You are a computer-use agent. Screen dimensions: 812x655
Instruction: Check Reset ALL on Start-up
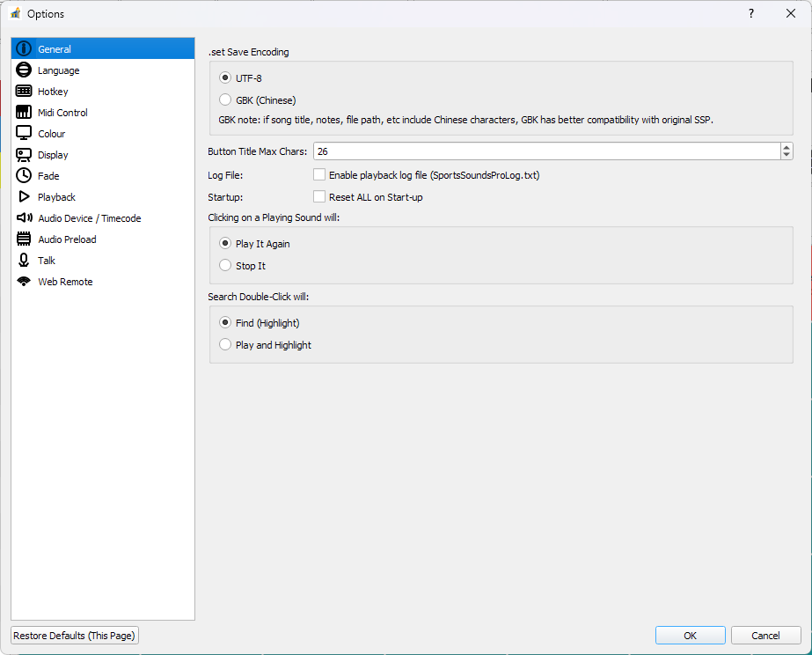319,197
